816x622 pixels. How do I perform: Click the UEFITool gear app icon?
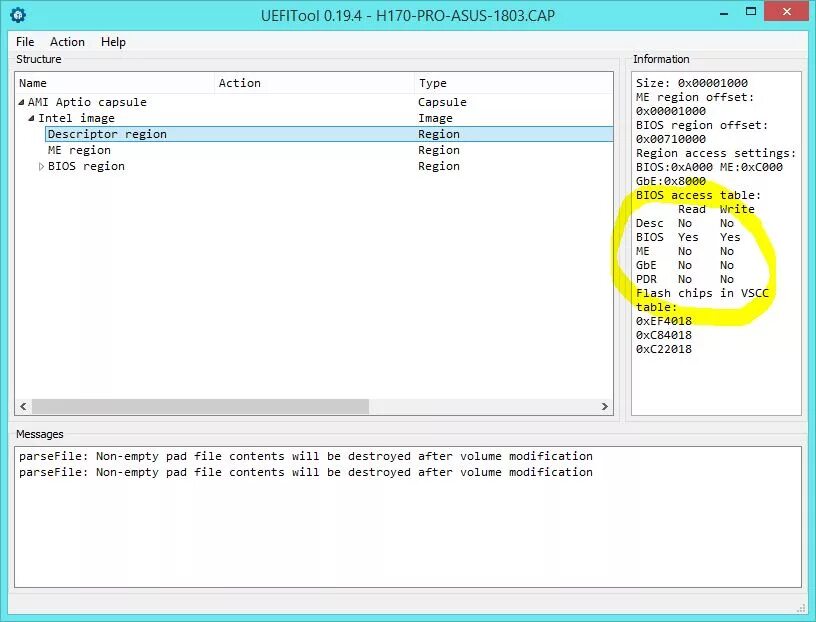pos(18,15)
